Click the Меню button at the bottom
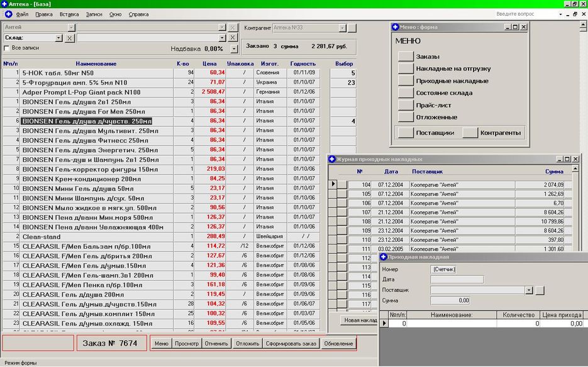Viewport: 588px width, 367px height. 162,343
